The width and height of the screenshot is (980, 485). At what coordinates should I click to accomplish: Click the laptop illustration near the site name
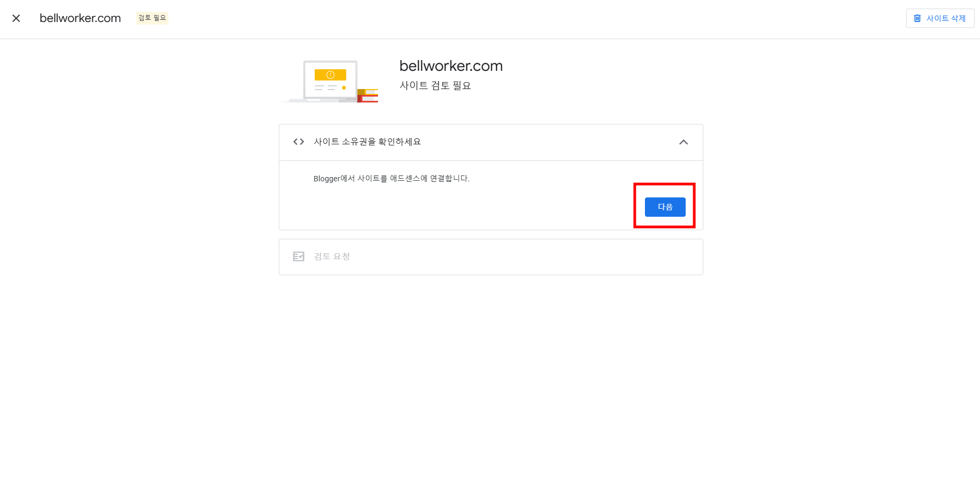pos(324,81)
